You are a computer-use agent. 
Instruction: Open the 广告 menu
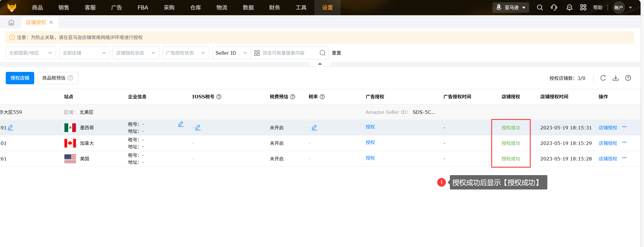coord(116,7)
